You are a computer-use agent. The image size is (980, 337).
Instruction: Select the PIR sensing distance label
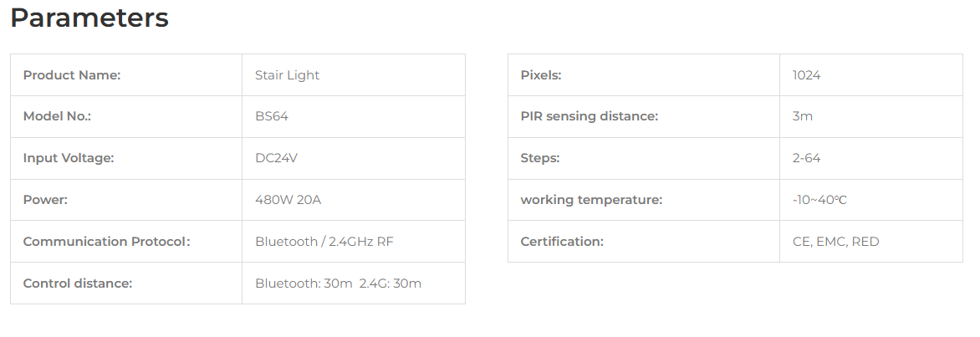click(x=589, y=116)
